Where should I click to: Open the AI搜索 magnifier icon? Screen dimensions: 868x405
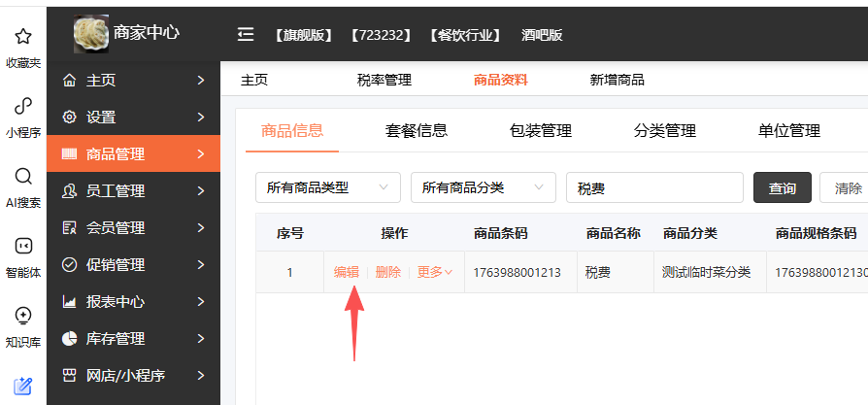23,177
